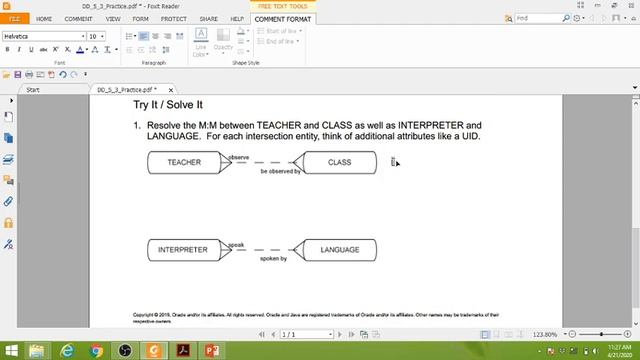Screen dimensions: 640x360
Task: Switch to the COMMENT ribbon tab
Action: pyautogui.click(x=78, y=19)
